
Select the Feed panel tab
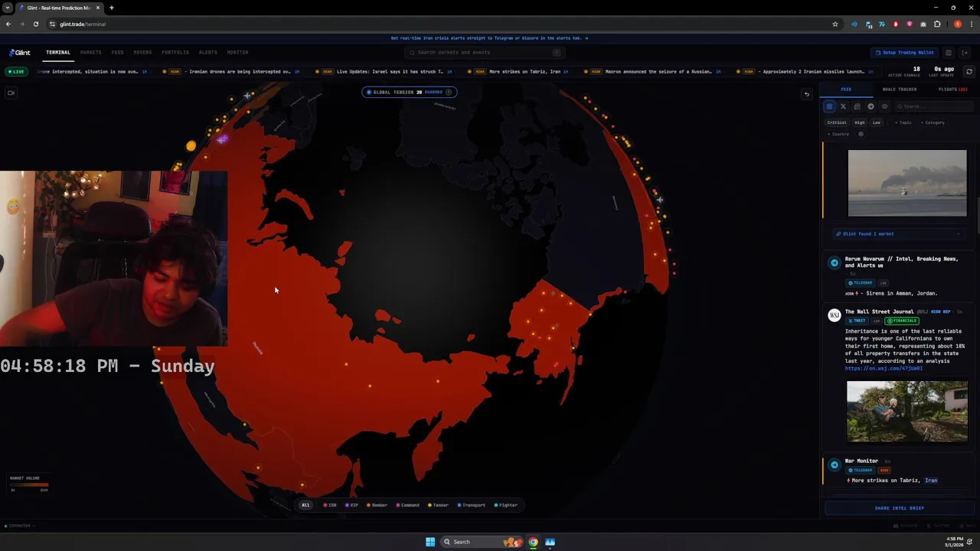(846, 90)
